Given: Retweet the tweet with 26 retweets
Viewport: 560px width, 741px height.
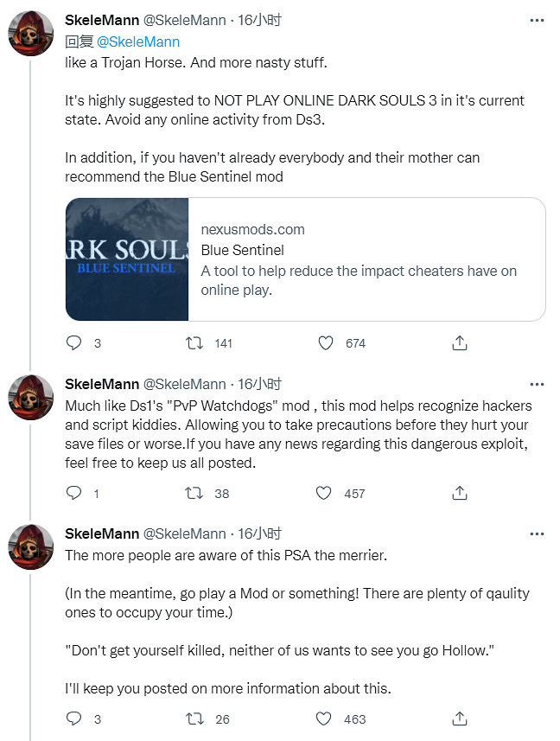Looking at the screenshot, I should coord(195,719).
